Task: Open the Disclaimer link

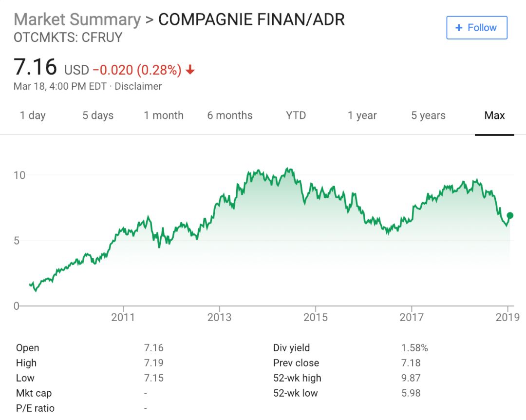Action: [138, 86]
